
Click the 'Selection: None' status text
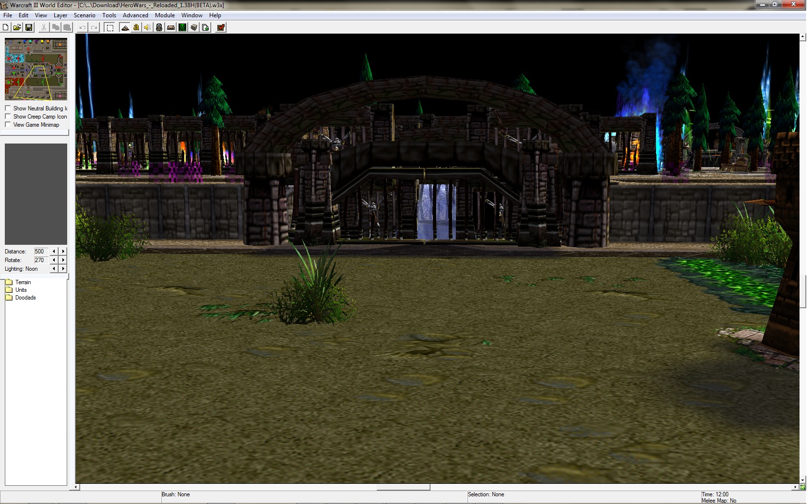[486, 494]
